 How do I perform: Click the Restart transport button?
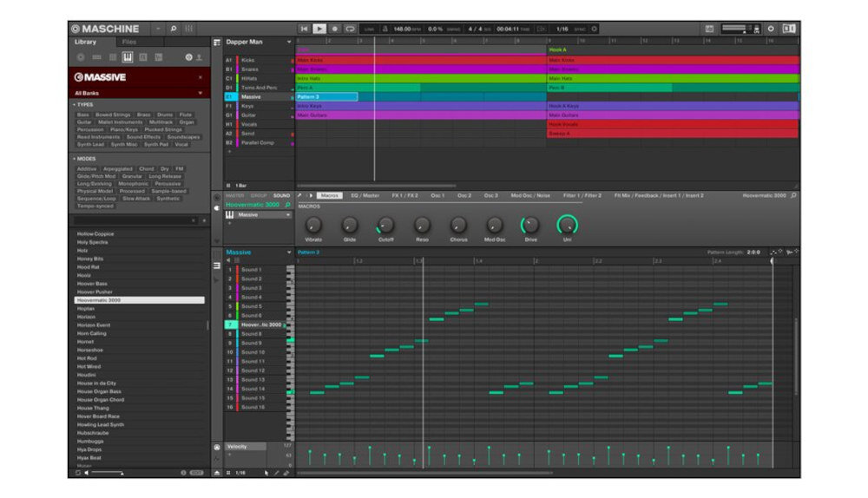(304, 29)
